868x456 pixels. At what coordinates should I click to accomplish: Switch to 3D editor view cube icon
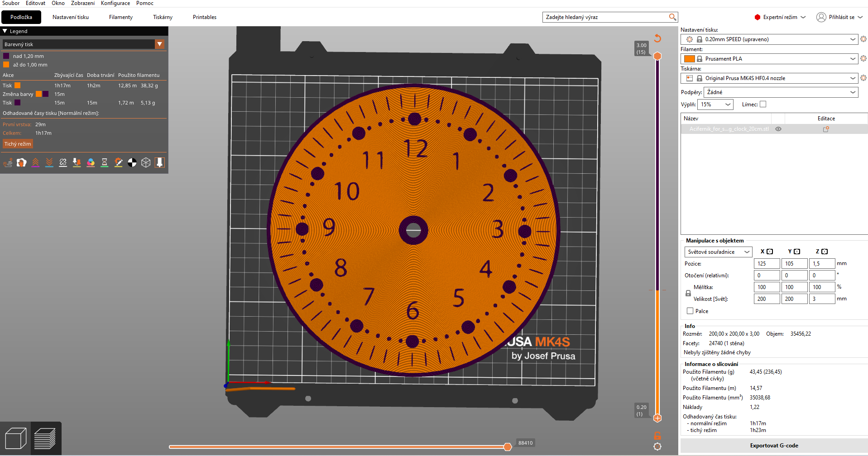pos(15,439)
